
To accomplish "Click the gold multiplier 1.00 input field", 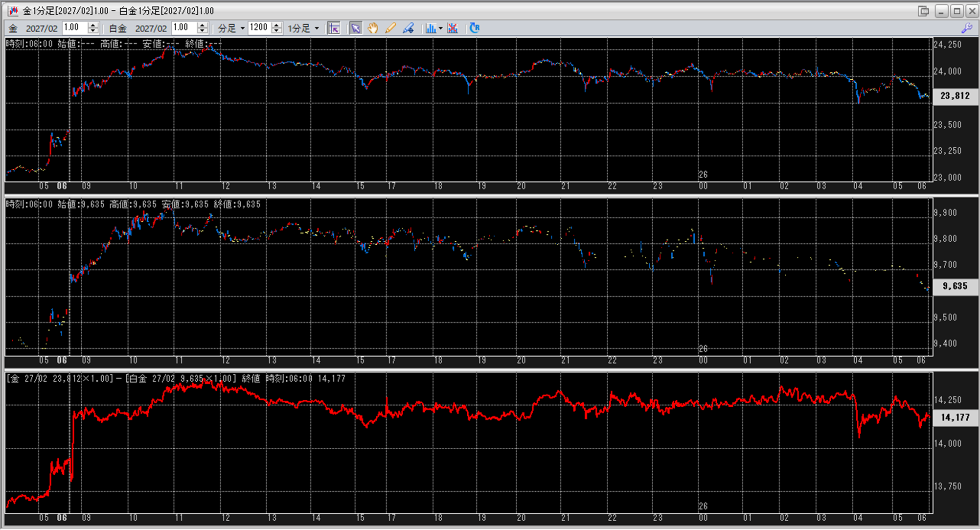I will pos(74,28).
